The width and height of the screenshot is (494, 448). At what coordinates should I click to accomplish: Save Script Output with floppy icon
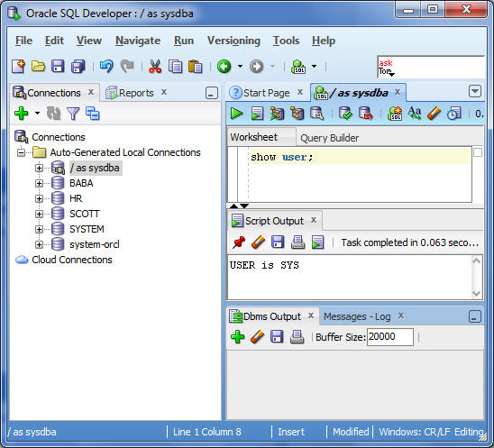(278, 242)
